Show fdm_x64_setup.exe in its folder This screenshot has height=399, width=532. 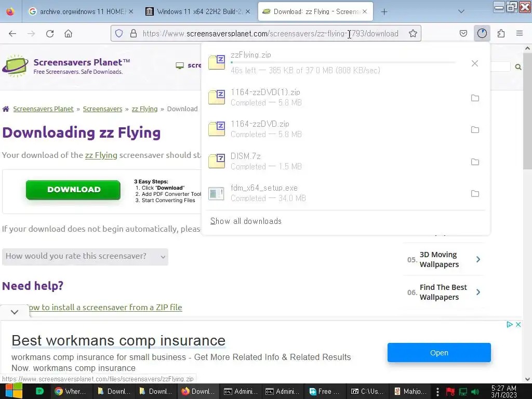point(475,194)
